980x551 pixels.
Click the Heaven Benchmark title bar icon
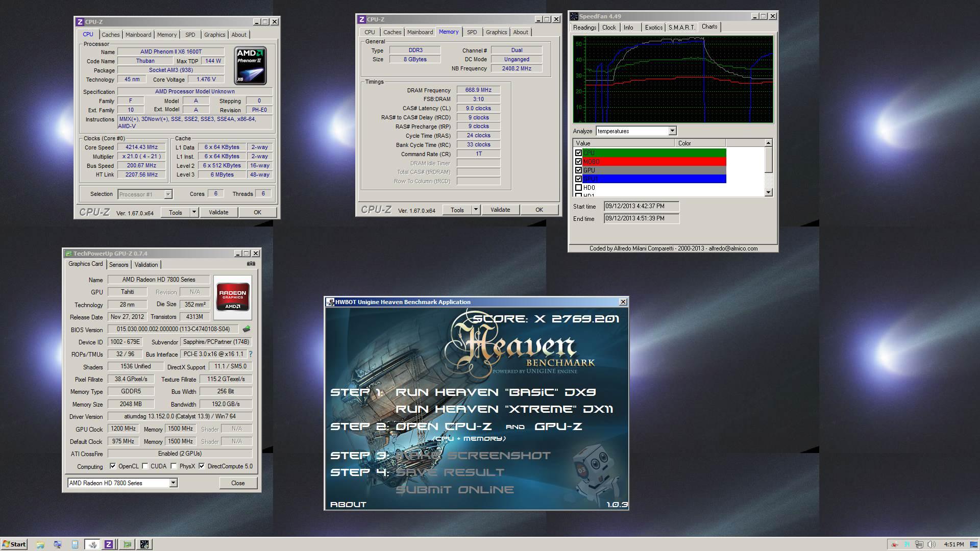point(330,302)
